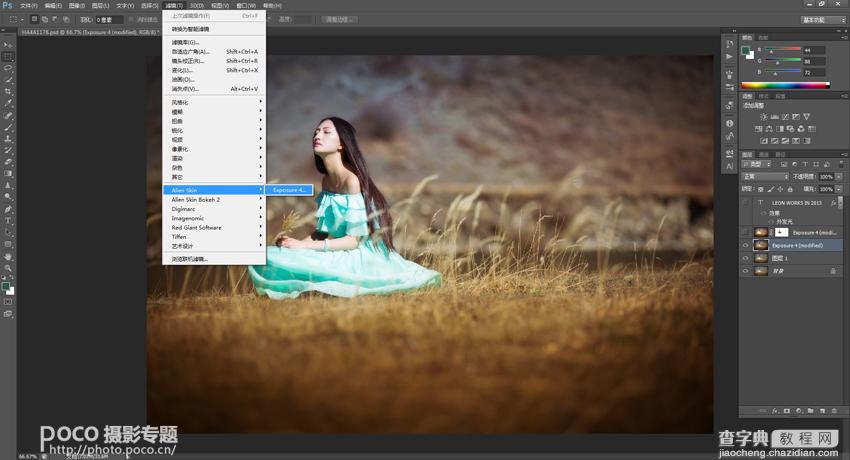The width and height of the screenshot is (850, 460).
Task: Click the 调整边缘 button
Action: pyautogui.click(x=339, y=20)
